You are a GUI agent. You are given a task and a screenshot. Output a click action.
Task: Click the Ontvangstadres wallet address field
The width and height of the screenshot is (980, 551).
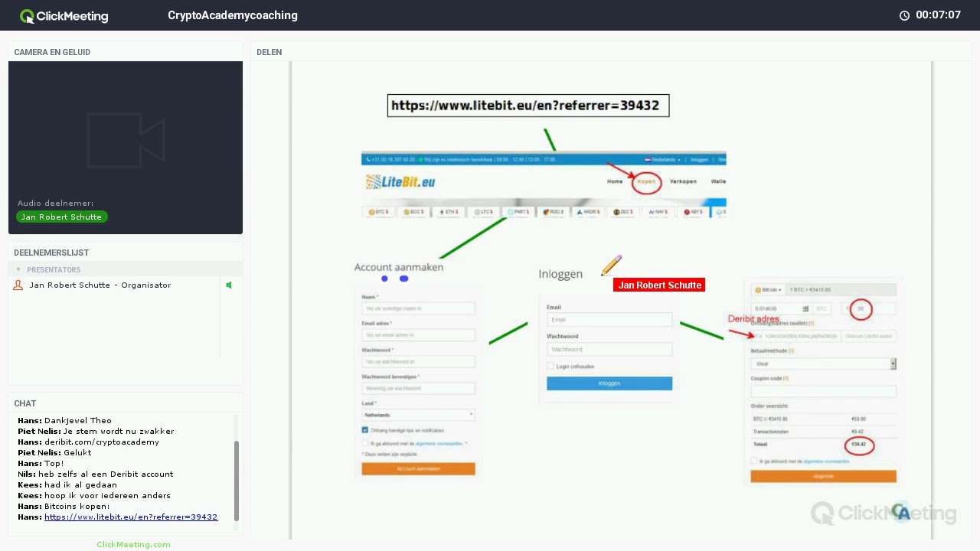pos(796,336)
